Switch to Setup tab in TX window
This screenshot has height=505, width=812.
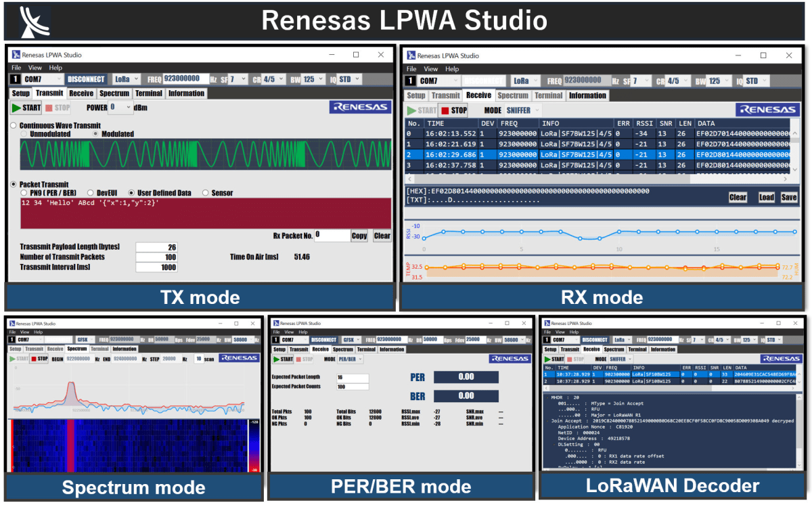tap(21, 93)
